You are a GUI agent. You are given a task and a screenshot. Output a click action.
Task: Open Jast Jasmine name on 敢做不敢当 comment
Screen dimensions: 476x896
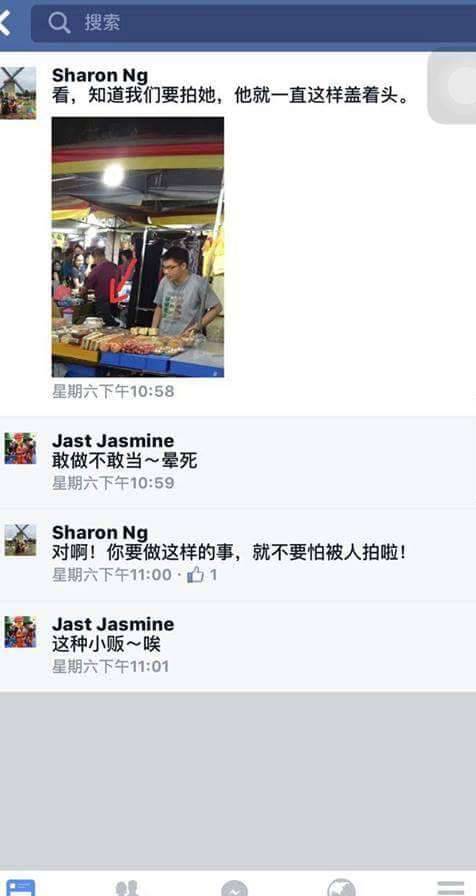pos(113,441)
